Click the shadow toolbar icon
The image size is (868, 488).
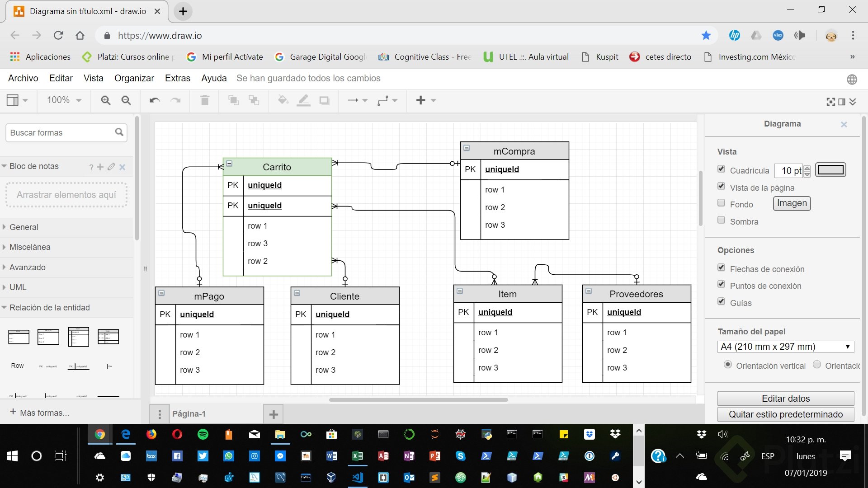[324, 100]
